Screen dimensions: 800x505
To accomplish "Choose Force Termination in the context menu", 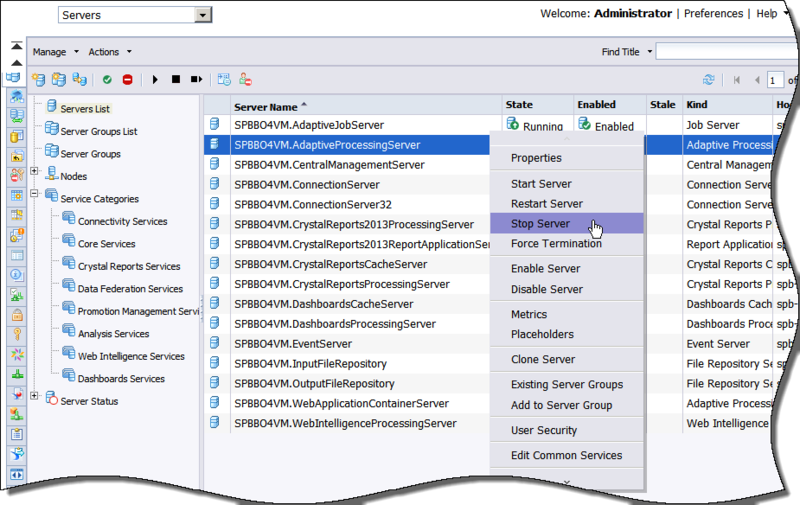I will (x=566, y=243).
